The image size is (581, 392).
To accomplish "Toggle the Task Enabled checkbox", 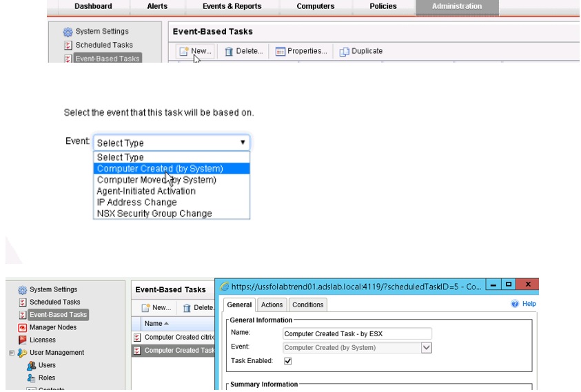I will (288, 360).
